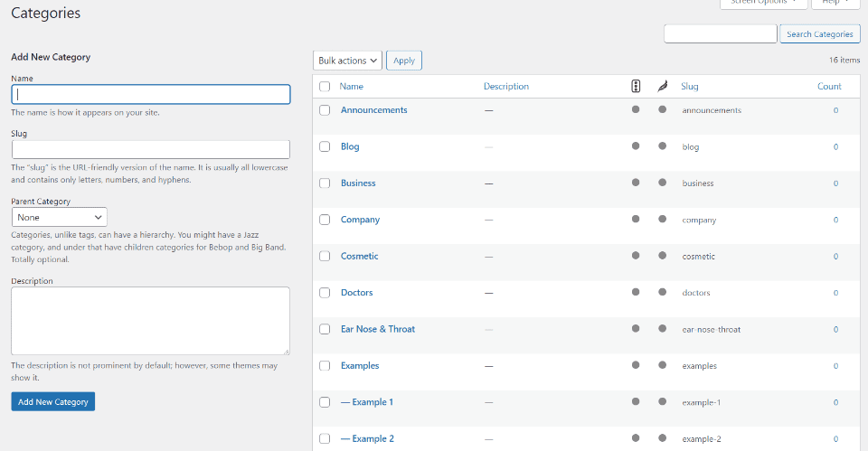Image resolution: width=868 pixels, height=451 pixels.
Task: Open the Parent Category dropdown
Action: pyautogui.click(x=60, y=218)
